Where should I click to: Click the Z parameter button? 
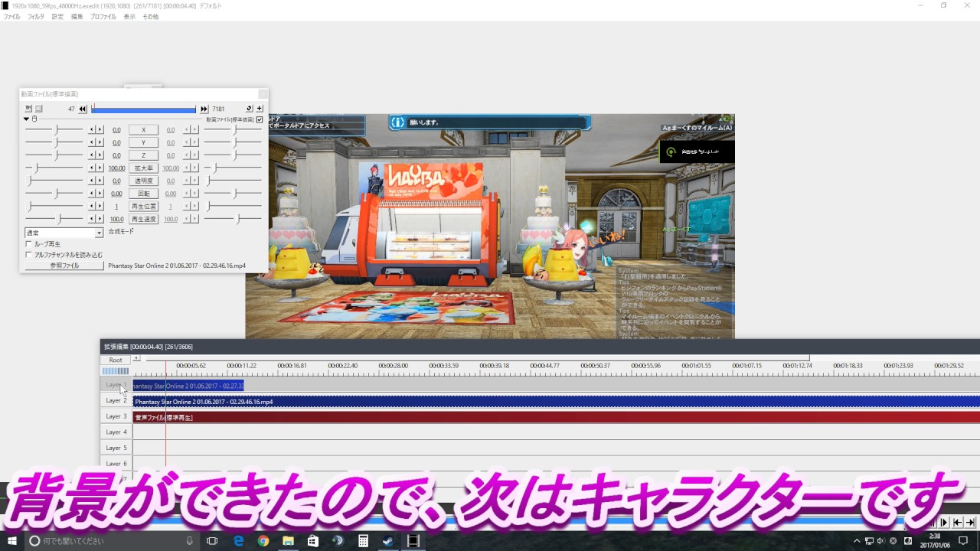(143, 155)
